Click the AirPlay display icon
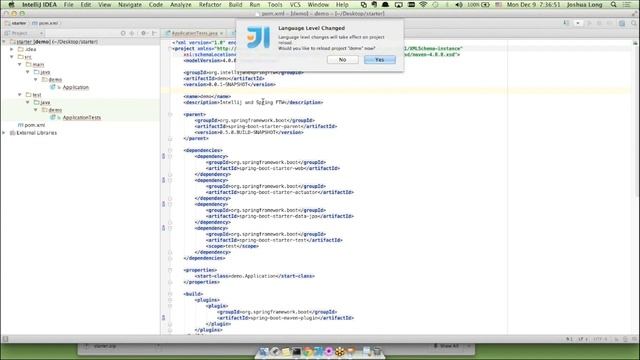This screenshot has width=640, height=360. pos(398,4)
